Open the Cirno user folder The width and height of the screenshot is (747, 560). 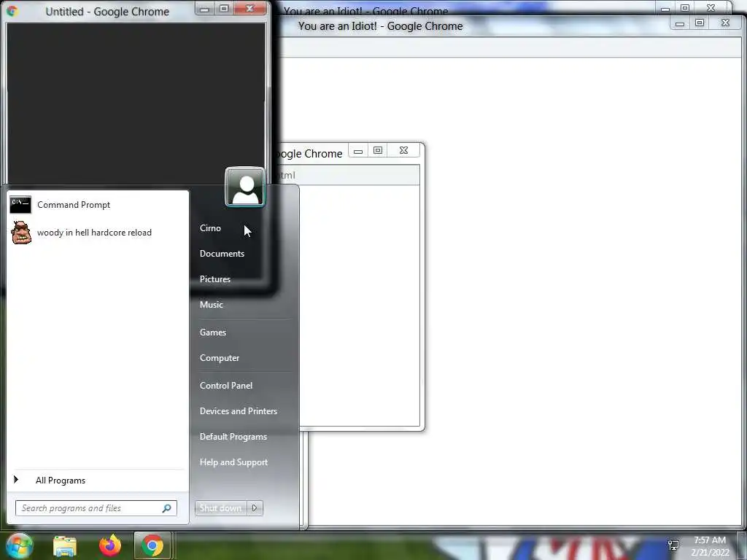pyautogui.click(x=210, y=228)
